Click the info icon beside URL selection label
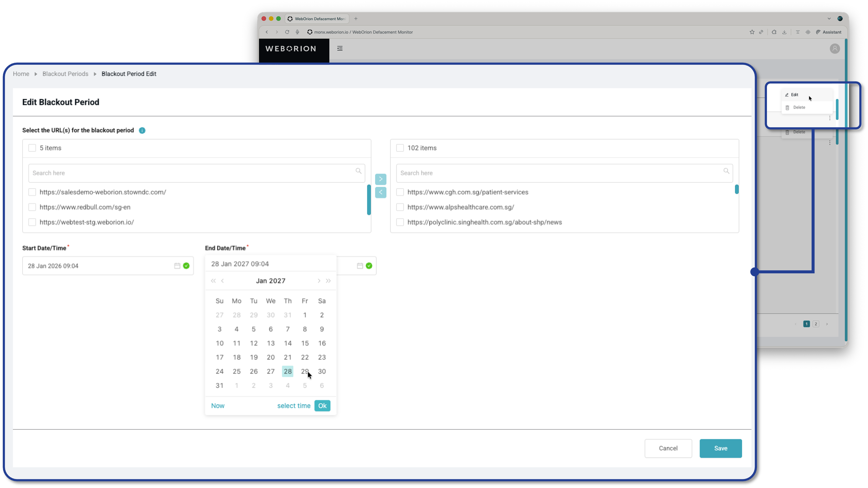Image resolution: width=868 pixels, height=488 pixels. 142,131
